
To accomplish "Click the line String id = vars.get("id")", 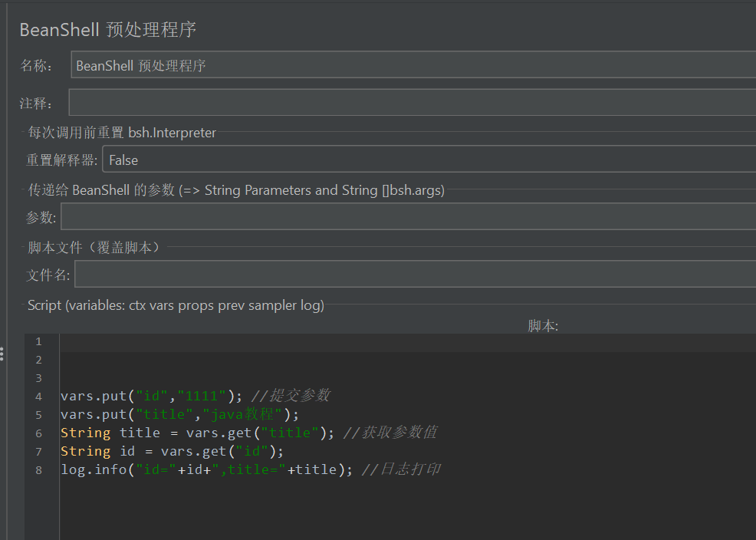I will [172, 451].
